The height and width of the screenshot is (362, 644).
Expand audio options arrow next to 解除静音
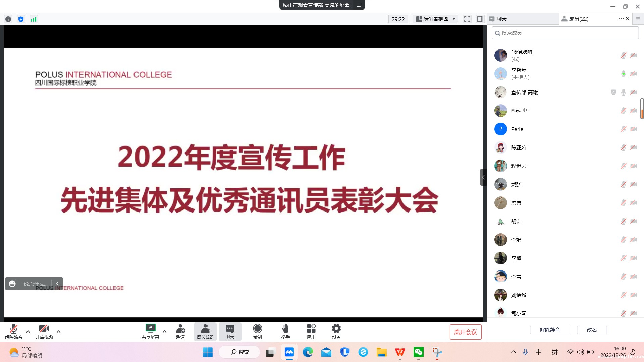(x=28, y=331)
